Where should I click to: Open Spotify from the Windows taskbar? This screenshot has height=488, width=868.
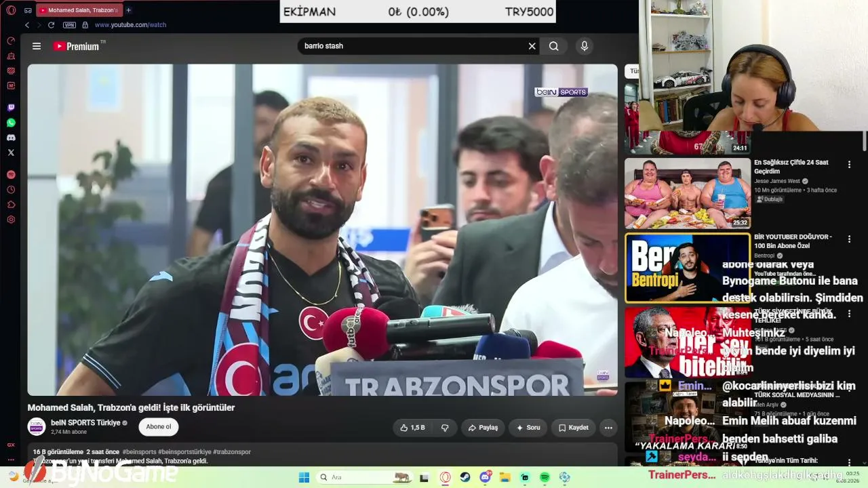pyautogui.click(x=545, y=477)
